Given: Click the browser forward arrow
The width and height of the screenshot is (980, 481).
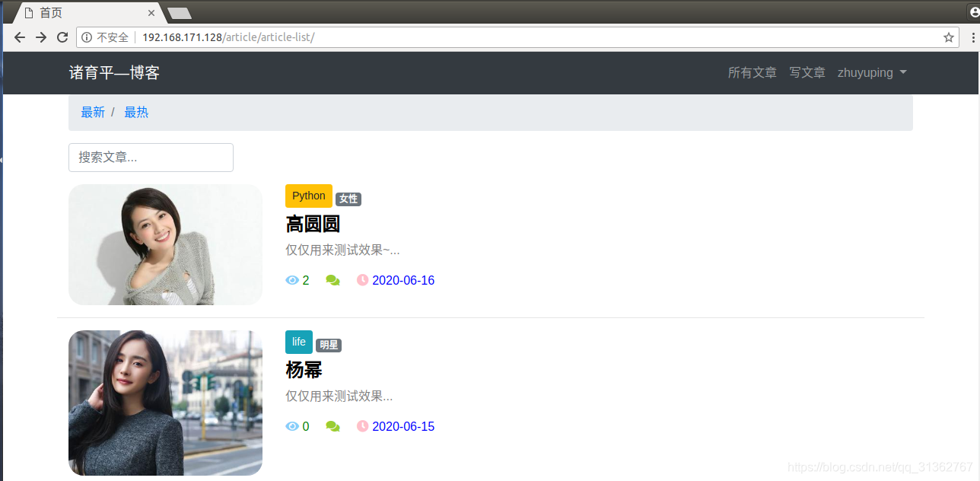Looking at the screenshot, I should coord(41,37).
